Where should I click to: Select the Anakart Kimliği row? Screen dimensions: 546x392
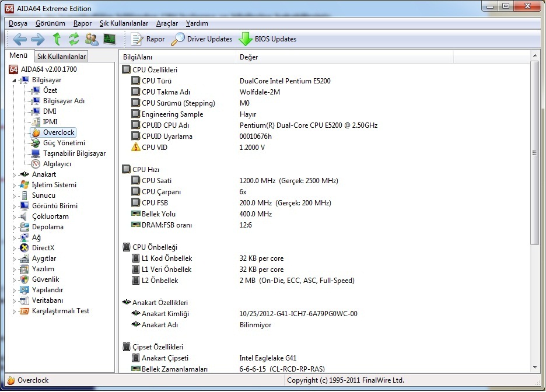(325, 314)
